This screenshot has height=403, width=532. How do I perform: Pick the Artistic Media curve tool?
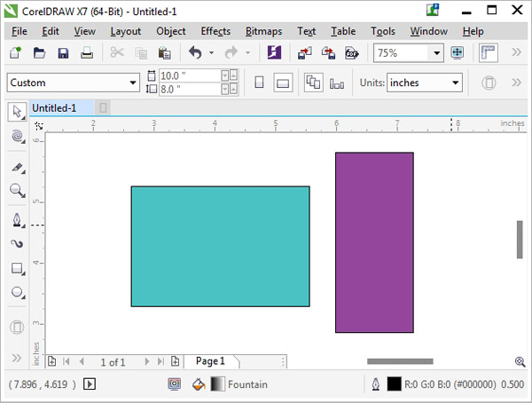pyautogui.click(x=17, y=243)
